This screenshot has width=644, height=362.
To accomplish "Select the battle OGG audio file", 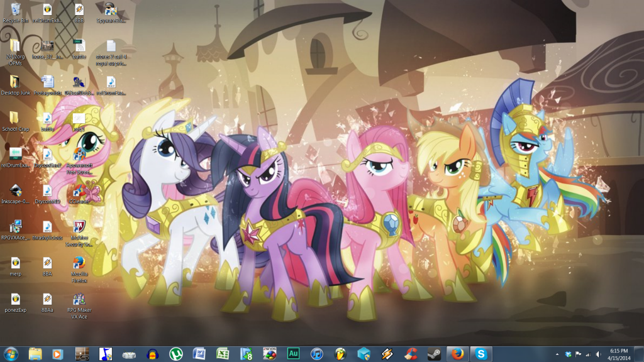I will [x=79, y=49].
